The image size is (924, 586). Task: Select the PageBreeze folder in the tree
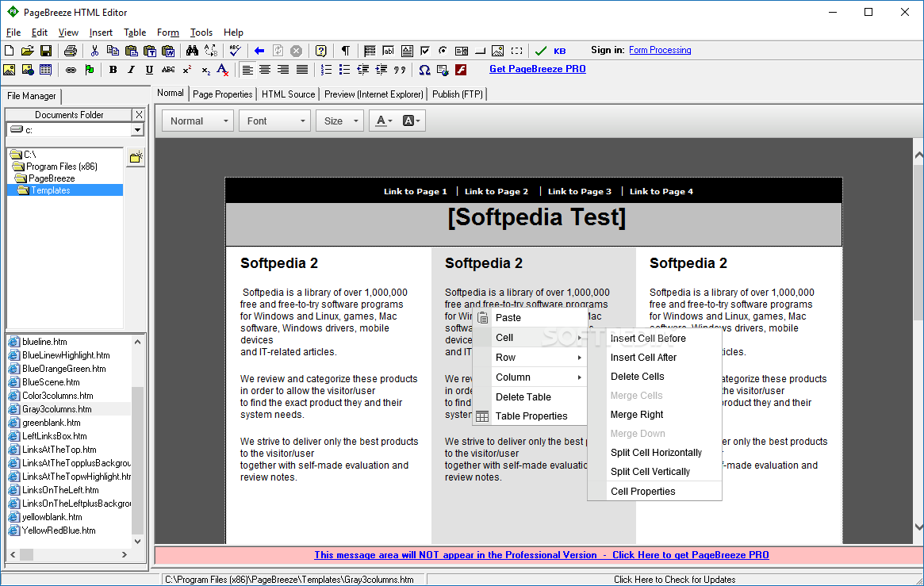pos(52,178)
